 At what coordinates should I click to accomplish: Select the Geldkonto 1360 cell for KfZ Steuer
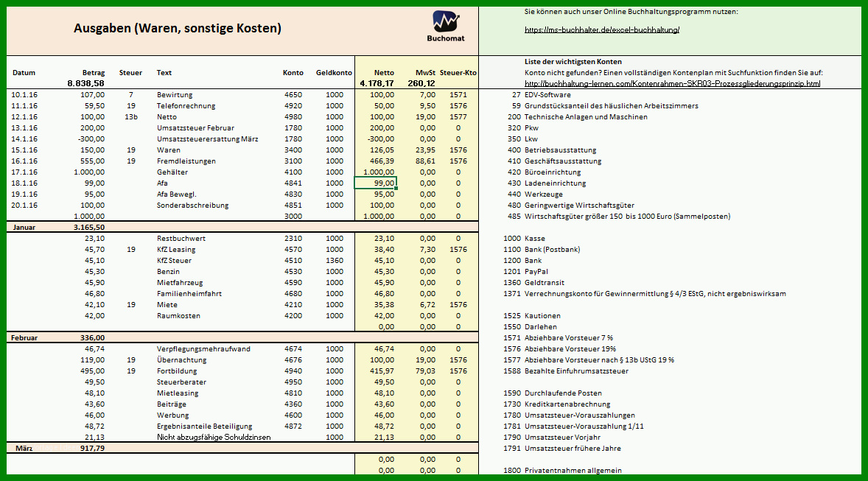(x=335, y=261)
